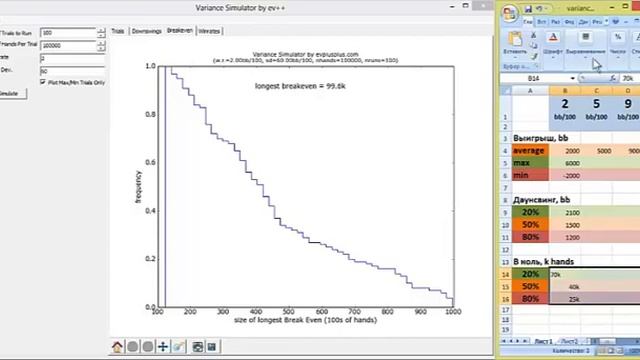This screenshot has height=360, width=640.
Task: Undo last action in Excel toolbar
Action: point(539,9)
